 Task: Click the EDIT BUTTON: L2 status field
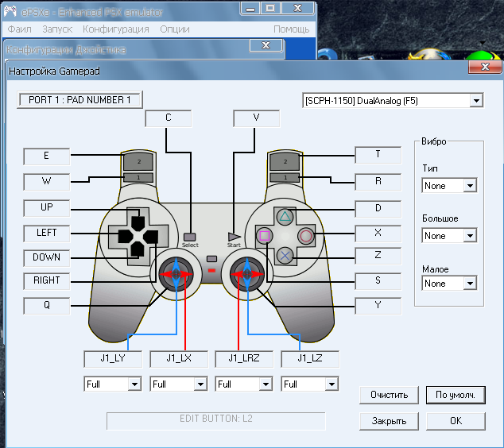coord(216,421)
